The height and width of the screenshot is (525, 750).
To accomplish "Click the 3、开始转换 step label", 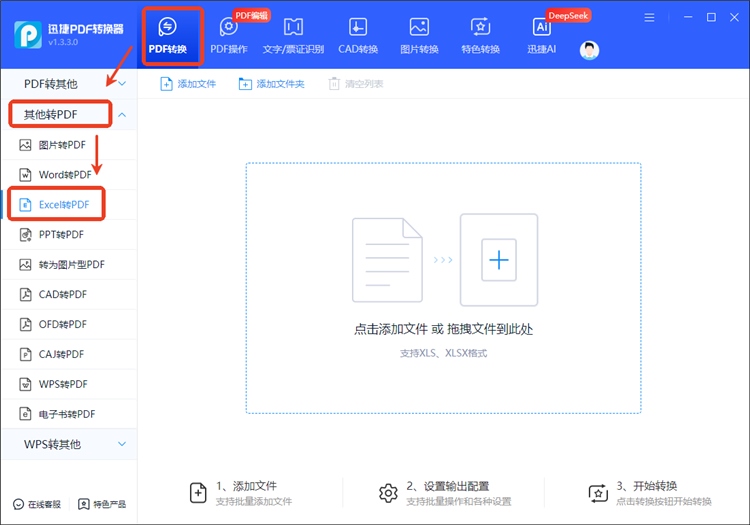I will [x=647, y=486].
